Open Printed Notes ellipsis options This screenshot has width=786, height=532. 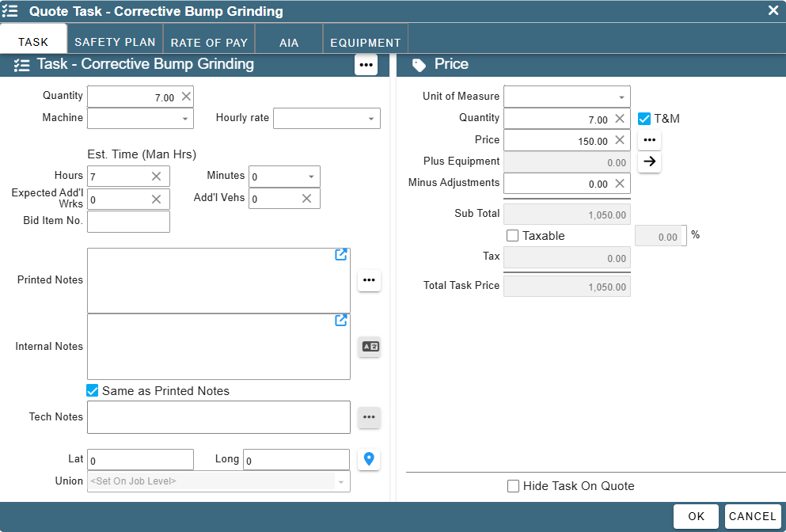(369, 280)
